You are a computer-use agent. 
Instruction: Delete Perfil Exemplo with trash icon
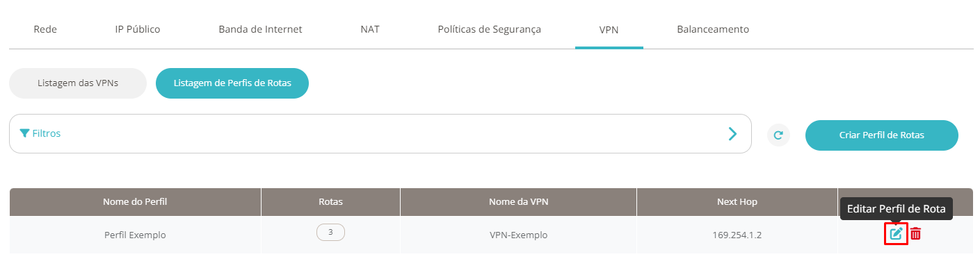coord(916,234)
